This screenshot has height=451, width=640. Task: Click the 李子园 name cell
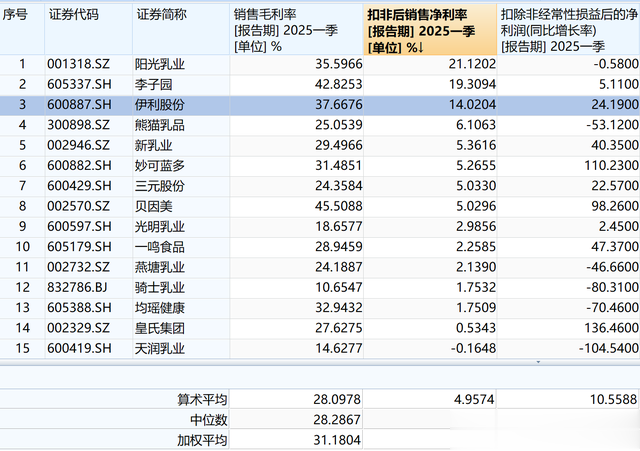coord(153,84)
